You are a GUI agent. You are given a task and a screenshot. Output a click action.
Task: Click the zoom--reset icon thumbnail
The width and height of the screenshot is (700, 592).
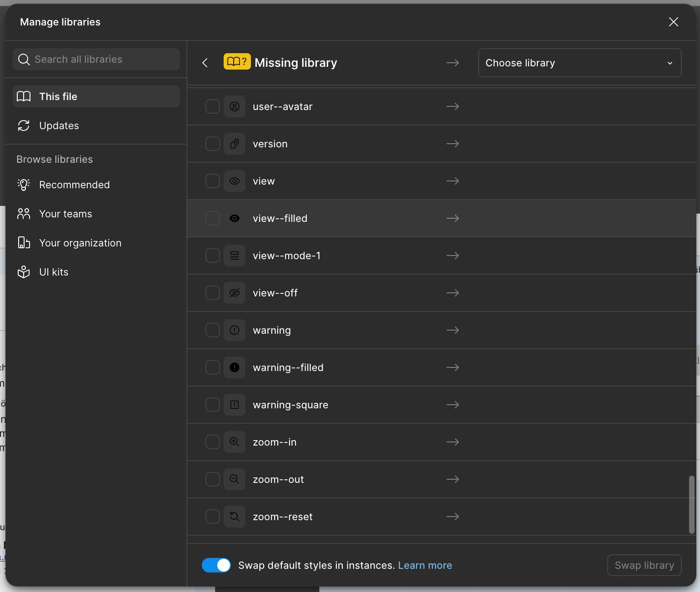(x=235, y=517)
